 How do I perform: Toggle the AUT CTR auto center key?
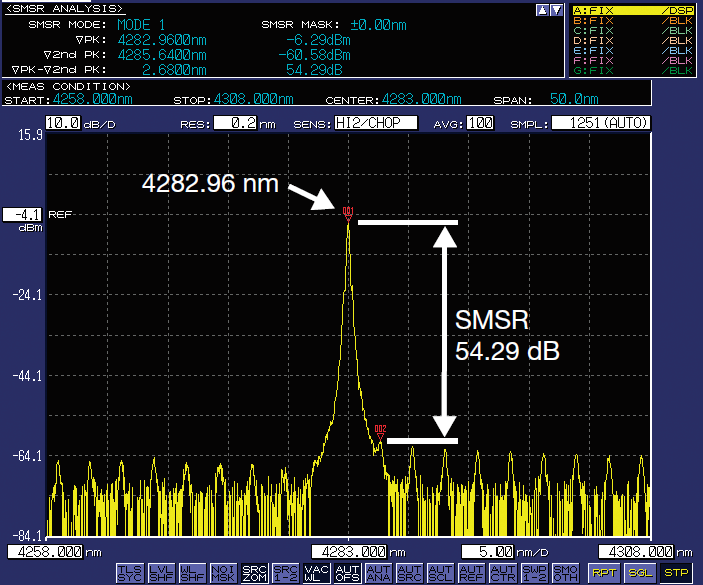coord(500,571)
